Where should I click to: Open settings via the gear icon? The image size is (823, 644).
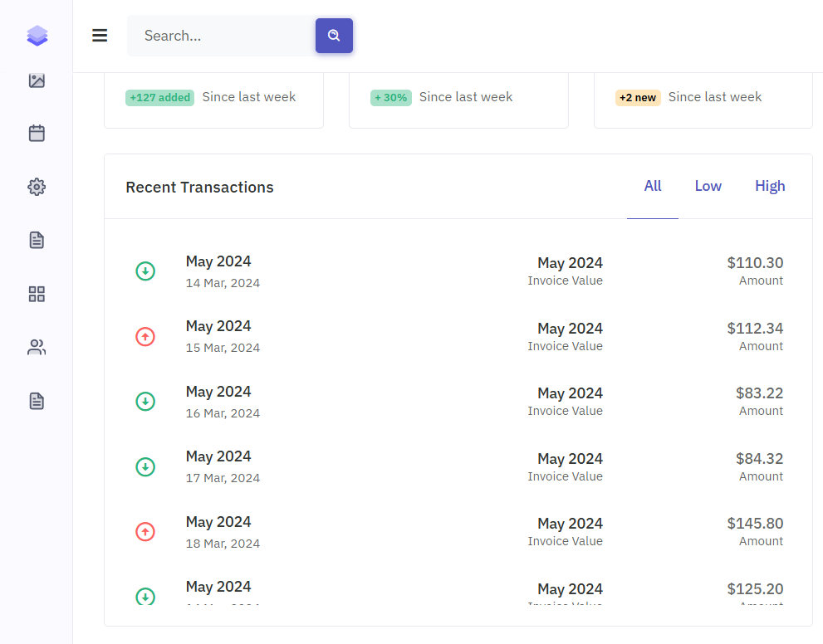coord(37,187)
